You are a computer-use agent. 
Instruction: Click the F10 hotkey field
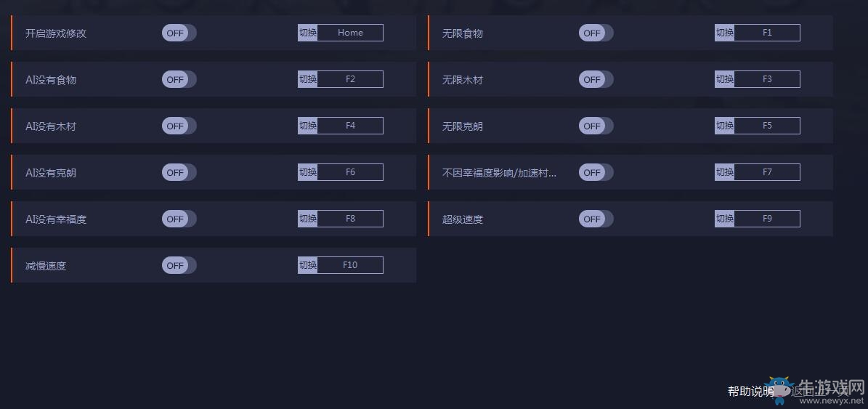[x=350, y=265]
